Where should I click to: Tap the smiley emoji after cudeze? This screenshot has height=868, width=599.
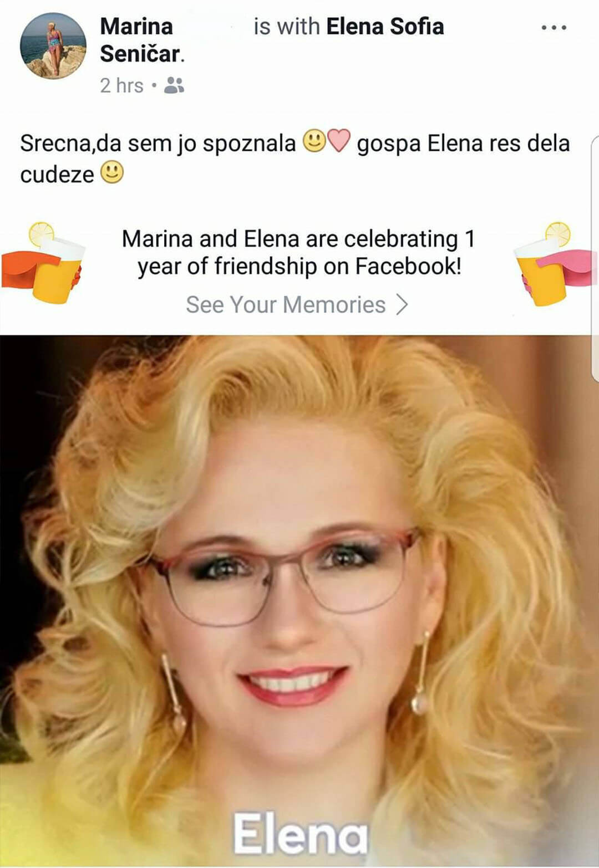click(112, 172)
